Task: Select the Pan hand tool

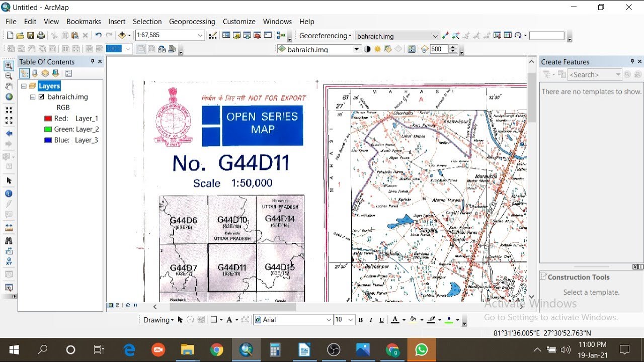Action: [x=9, y=86]
